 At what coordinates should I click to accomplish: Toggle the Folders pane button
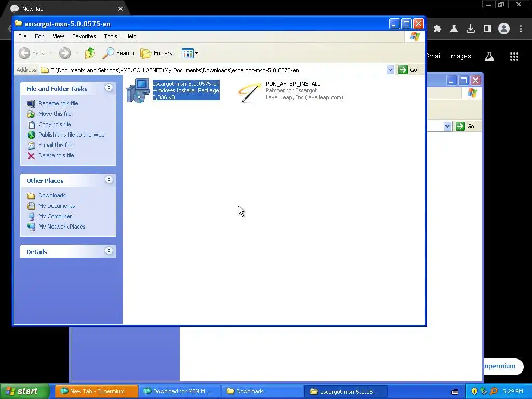click(x=156, y=53)
